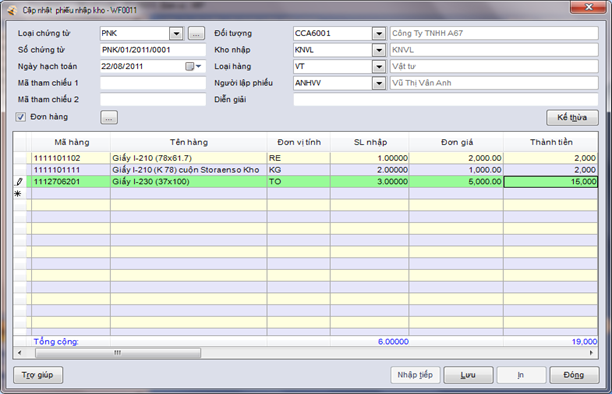Screen dimensions: 612x394
Task: Click the Diễn giải input field
Action: (x=446, y=100)
